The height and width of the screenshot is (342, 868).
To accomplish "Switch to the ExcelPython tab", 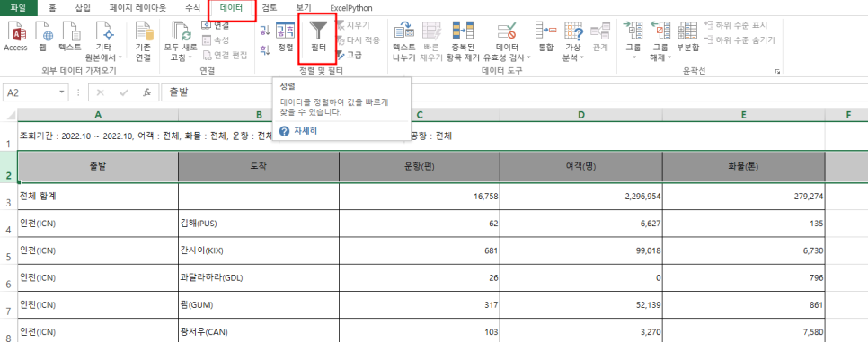I will 351,8.
